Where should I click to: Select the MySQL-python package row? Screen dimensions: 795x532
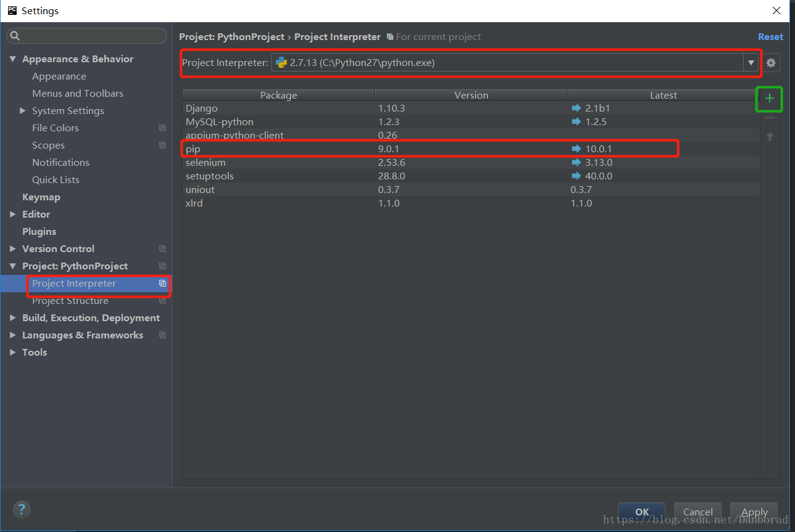pos(471,121)
